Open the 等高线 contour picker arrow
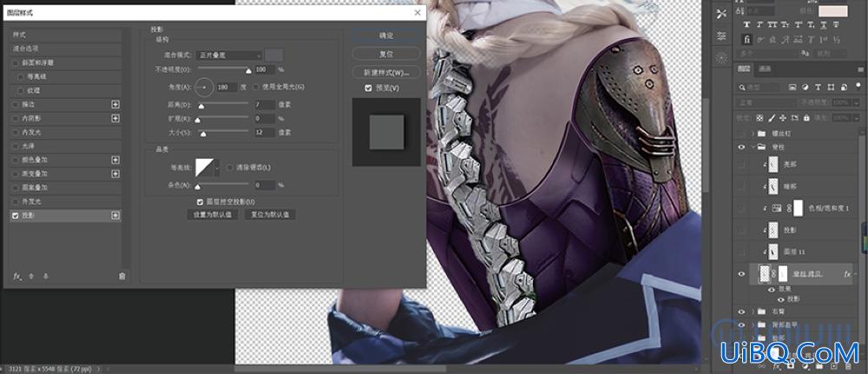The height and width of the screenshot is (374, 868). (x=217, y=167)
